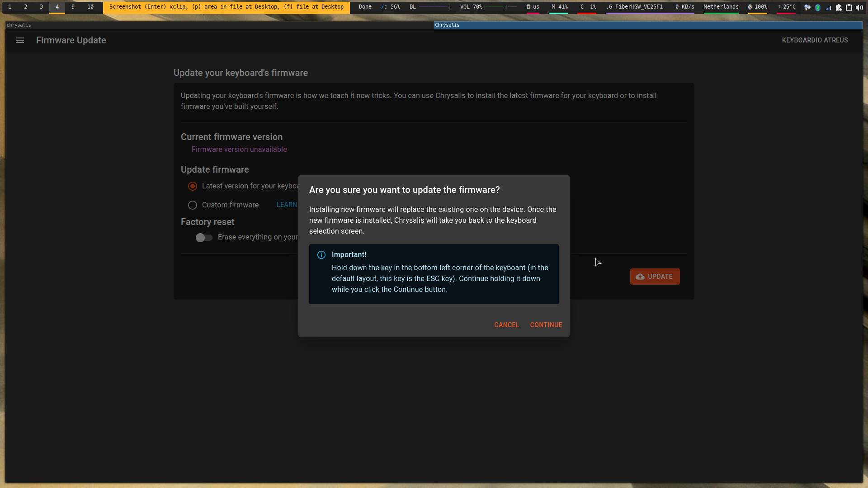868x488 pixels.
Task: Switch to workspace 9
Action: pos(73,7)
